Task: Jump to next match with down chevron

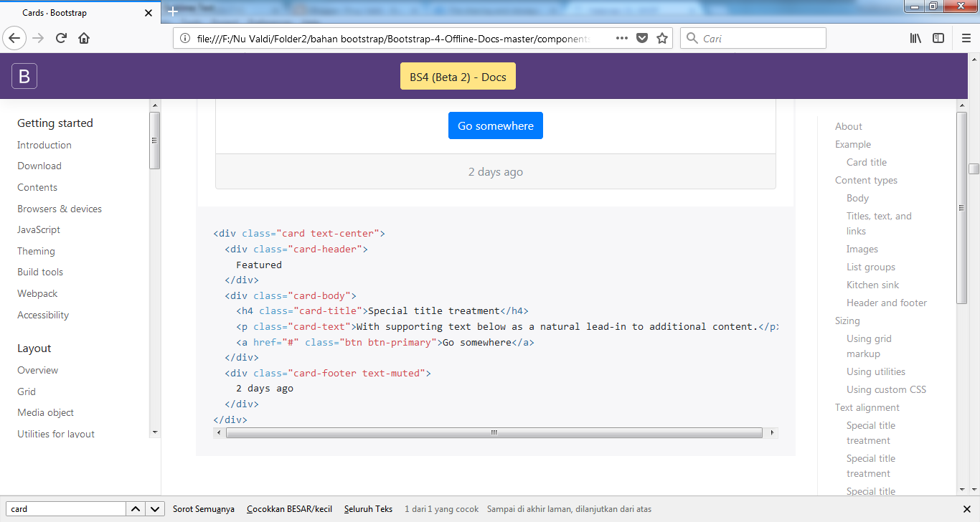Action: (154, 508)
